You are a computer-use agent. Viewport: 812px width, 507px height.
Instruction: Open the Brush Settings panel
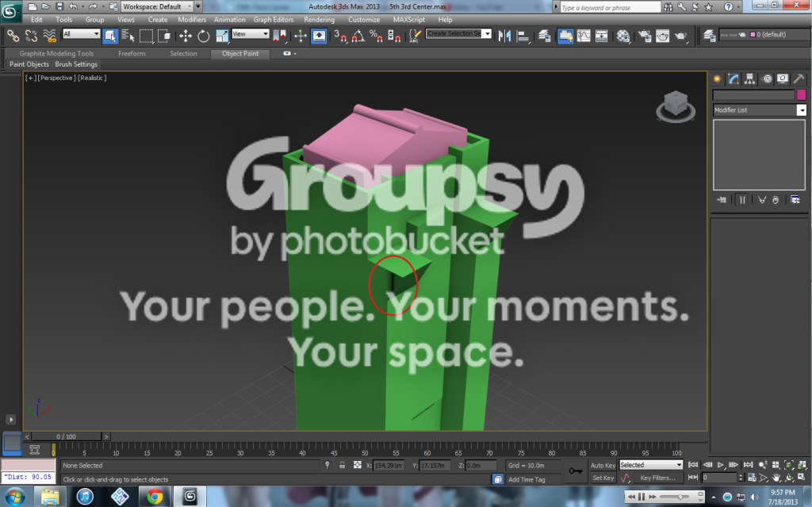(x=76, y=64)
